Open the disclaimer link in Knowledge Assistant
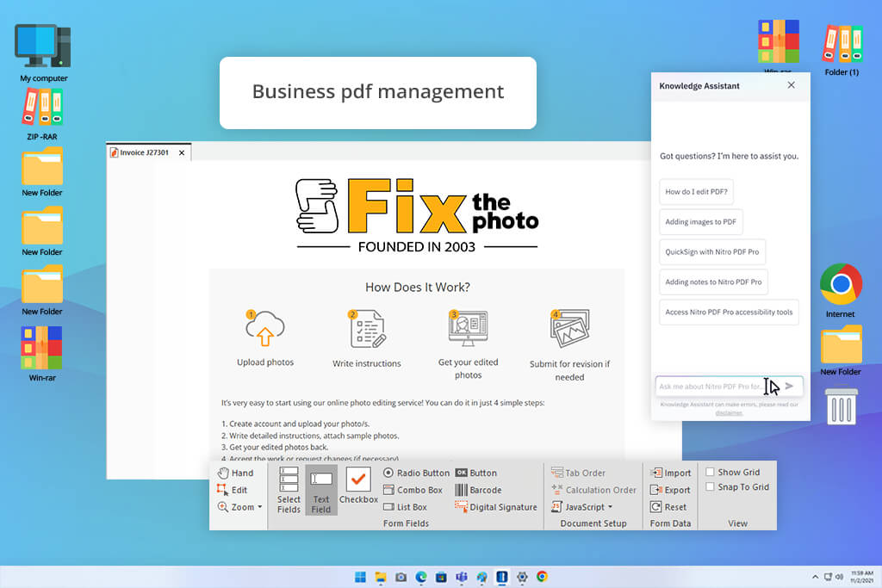Screen dimensions: 882x588 [729, 412]
